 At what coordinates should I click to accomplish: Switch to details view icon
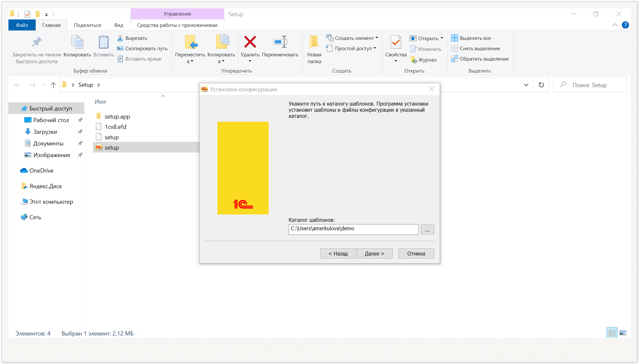coord(612,333)
